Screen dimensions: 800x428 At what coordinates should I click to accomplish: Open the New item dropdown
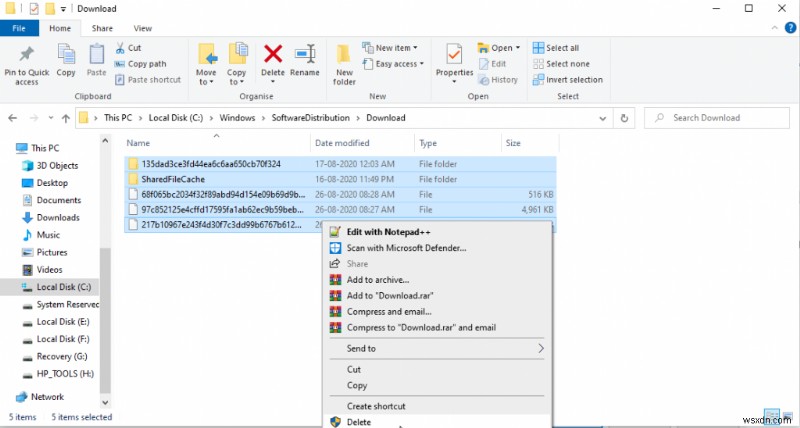click(390, 48)
